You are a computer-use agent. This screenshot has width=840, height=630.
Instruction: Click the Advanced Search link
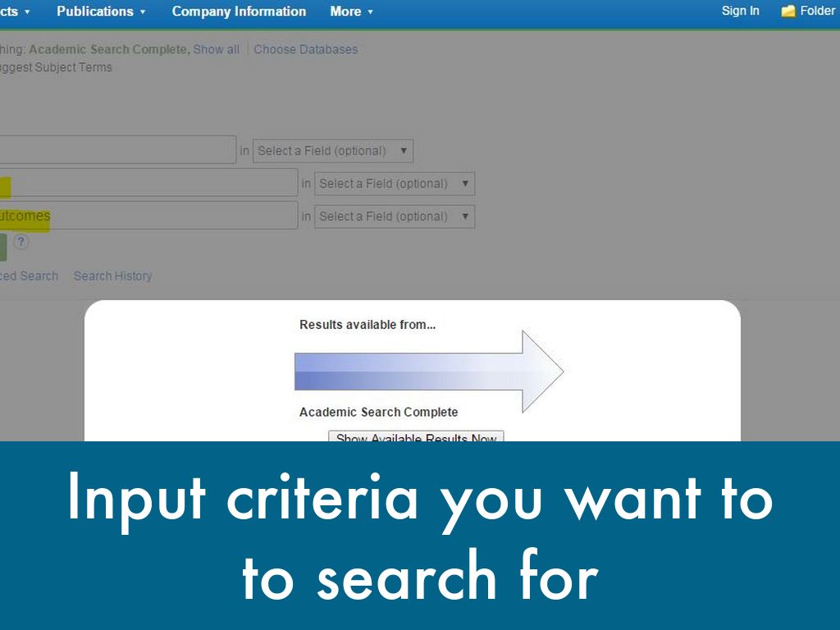(28, 276)
